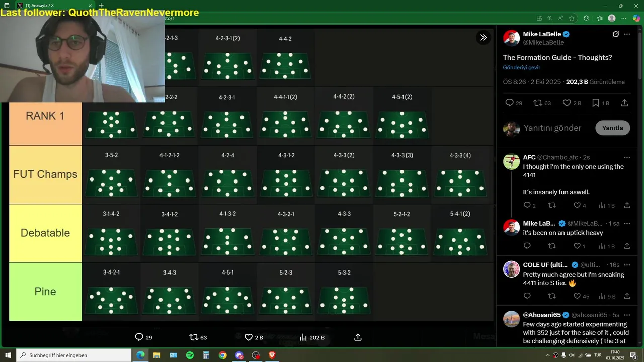Open Mike LaBelle's profile avatar at top

[x=511, y=38]
